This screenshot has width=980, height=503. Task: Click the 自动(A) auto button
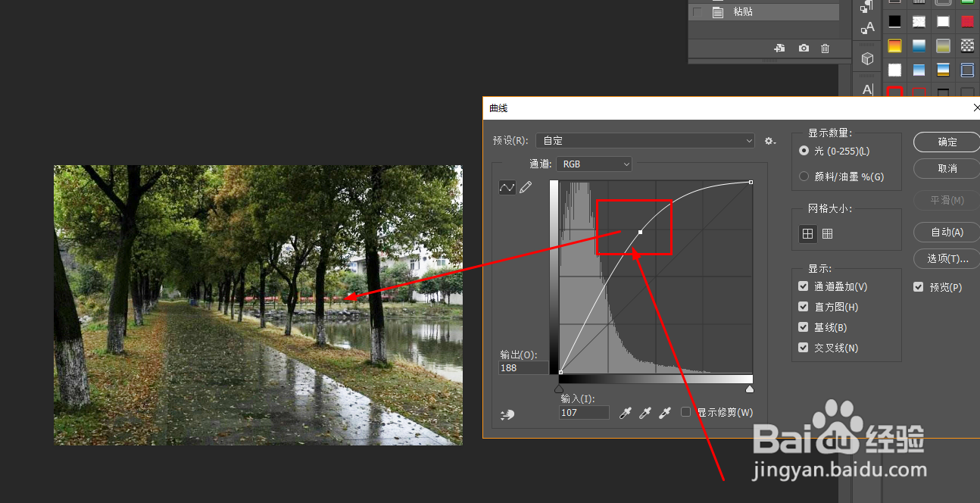[947, 232]
